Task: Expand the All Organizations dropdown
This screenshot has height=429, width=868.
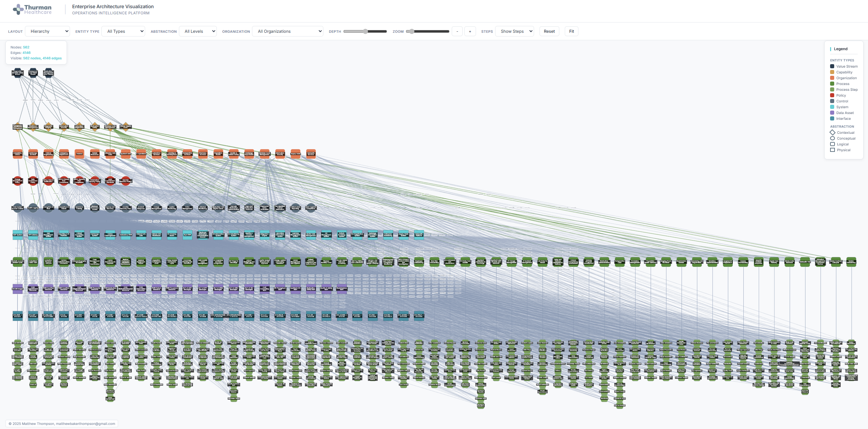Action: (288, 31)
